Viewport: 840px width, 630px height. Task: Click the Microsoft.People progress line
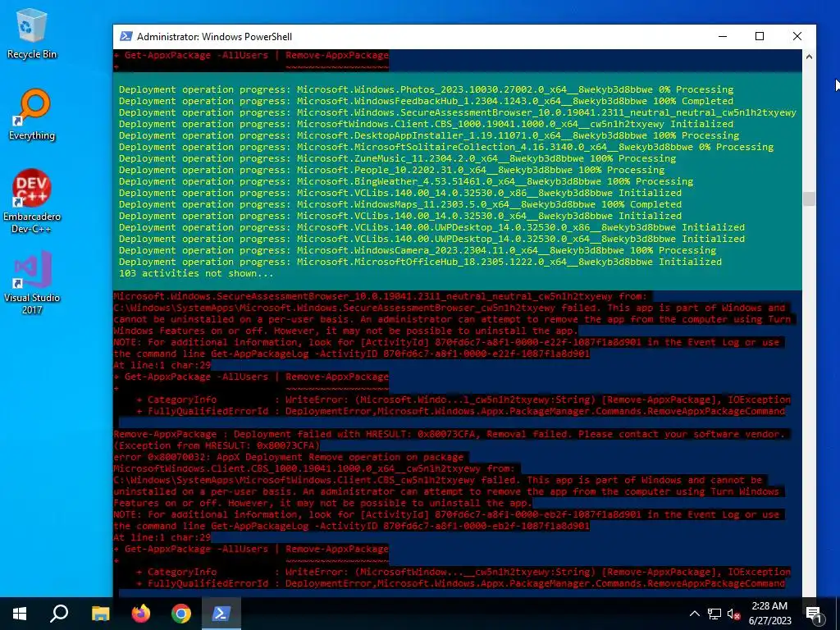coord(391,170)
